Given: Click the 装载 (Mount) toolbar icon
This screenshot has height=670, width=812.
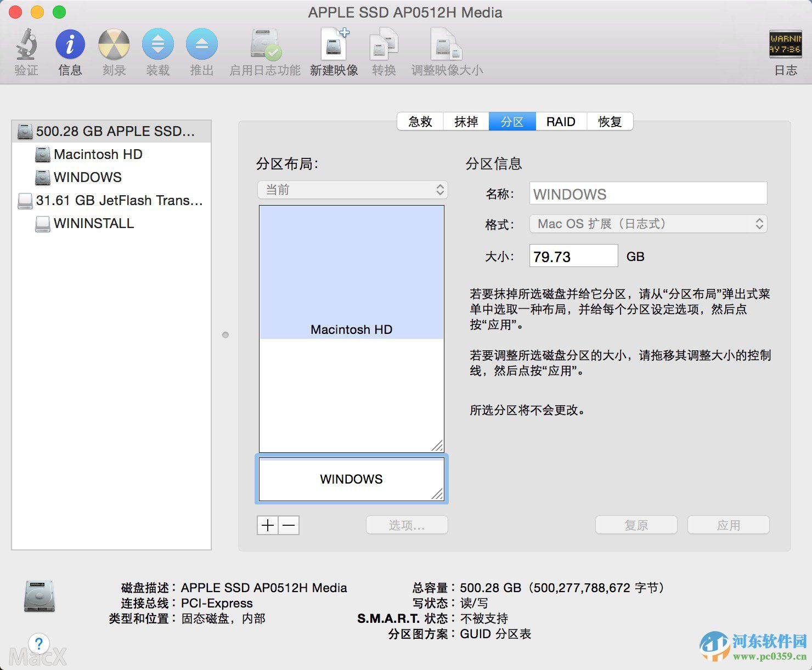Looking at the screenshot, I should (x=157, y=49).
